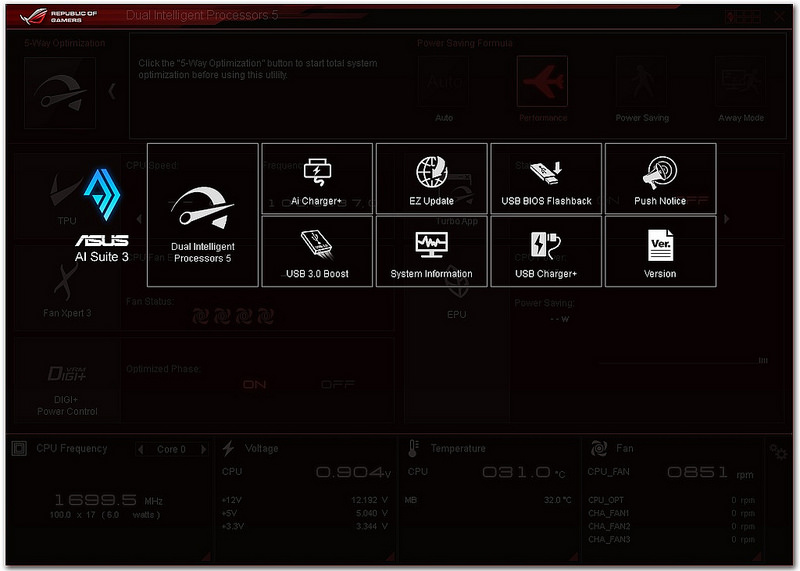Screen dimensions: 800x571
Task: Open USB Charger+ utility
Action: (x=546, y=252)
